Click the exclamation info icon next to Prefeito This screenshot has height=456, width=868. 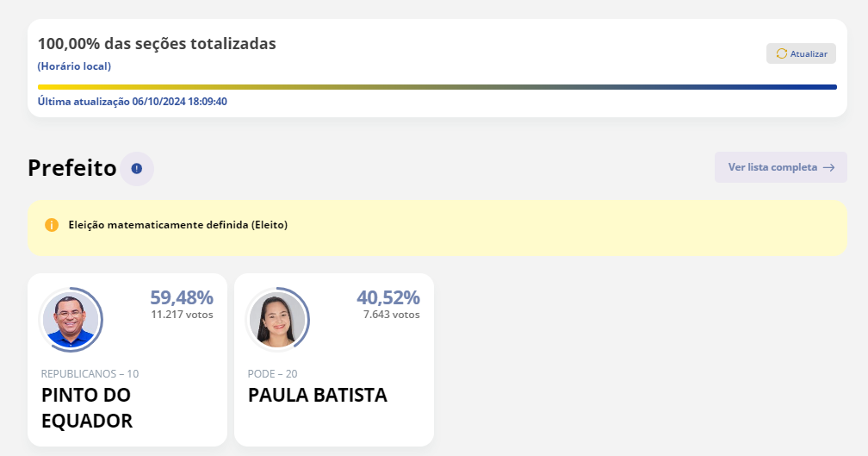[x=137, y=168]
